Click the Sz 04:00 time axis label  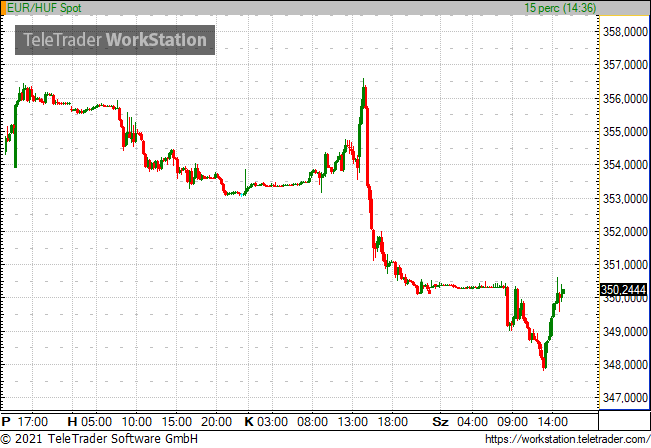(x=460, y=422)
